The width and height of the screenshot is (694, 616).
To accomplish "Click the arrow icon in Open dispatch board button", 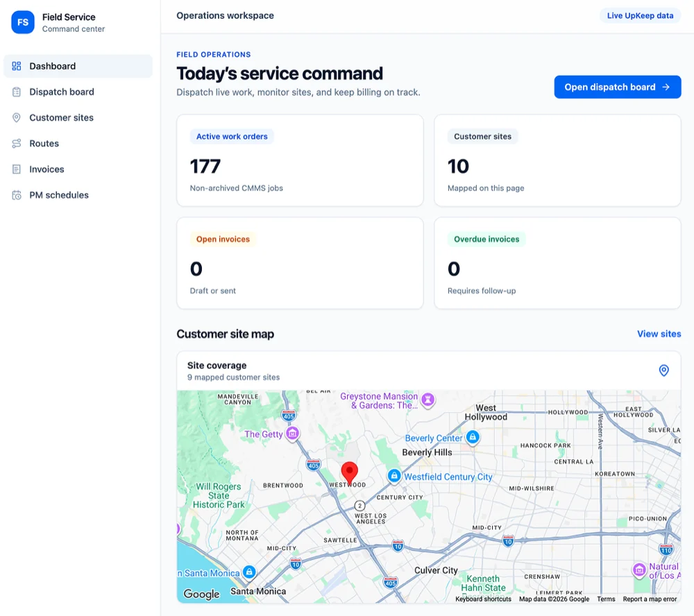I will pyautogui.click(x=666, y=87).
